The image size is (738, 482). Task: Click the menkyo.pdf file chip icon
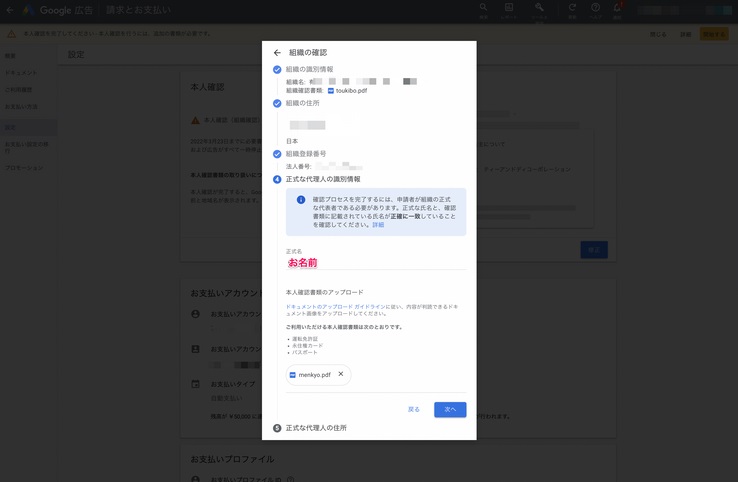click(293, 375)
